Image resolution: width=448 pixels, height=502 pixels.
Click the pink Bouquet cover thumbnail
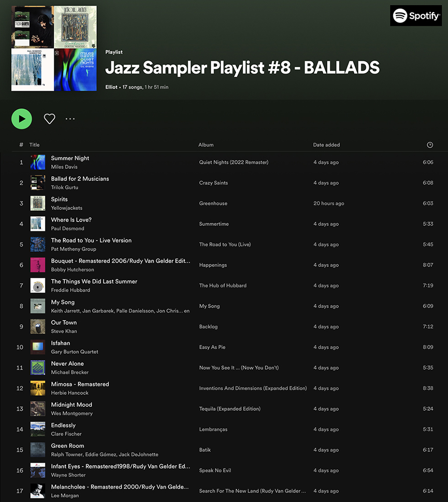tap(38, 265)
